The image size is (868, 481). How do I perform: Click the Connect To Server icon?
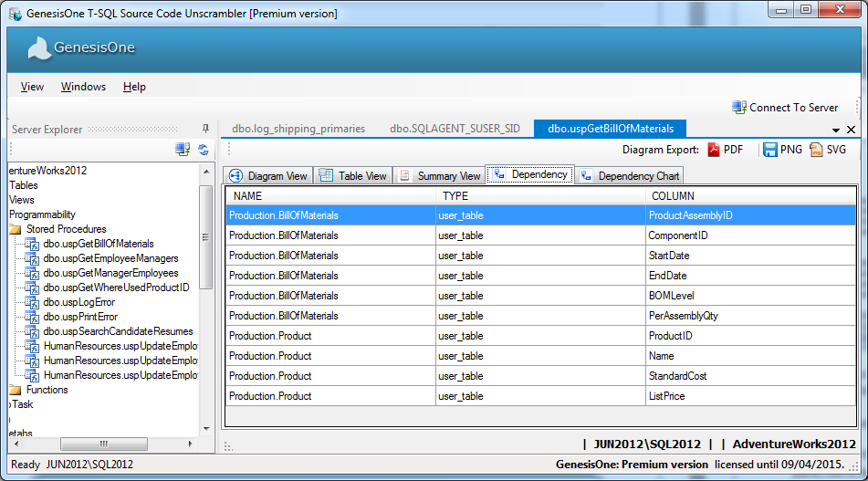coord(739,108)
